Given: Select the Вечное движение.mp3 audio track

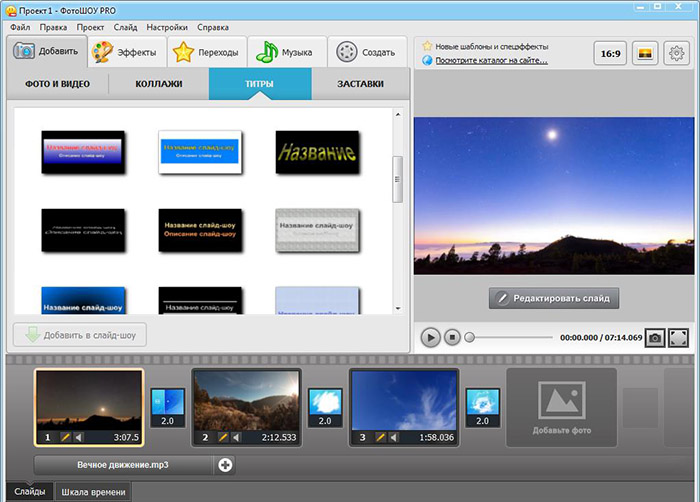Looking at the screenshot, I should (123, 465).
